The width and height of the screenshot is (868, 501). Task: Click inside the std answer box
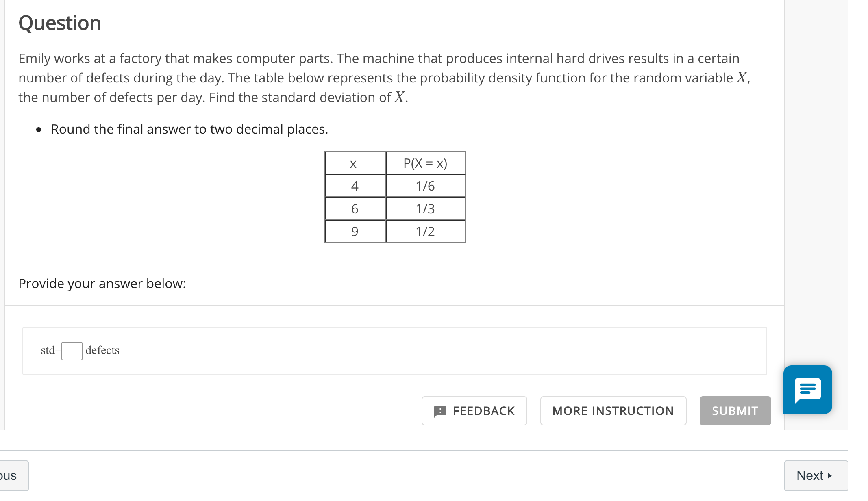point(72,350)
